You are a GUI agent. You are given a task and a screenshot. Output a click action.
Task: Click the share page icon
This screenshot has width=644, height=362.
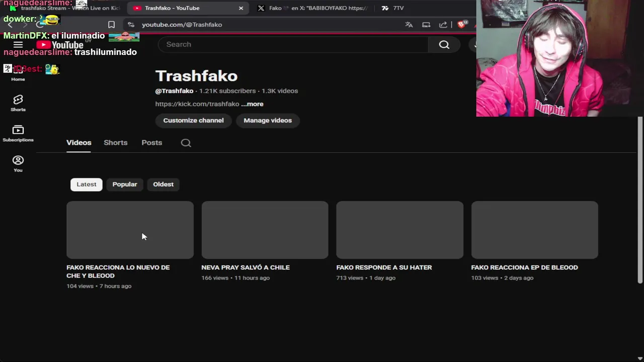click(x=443, y=25)
